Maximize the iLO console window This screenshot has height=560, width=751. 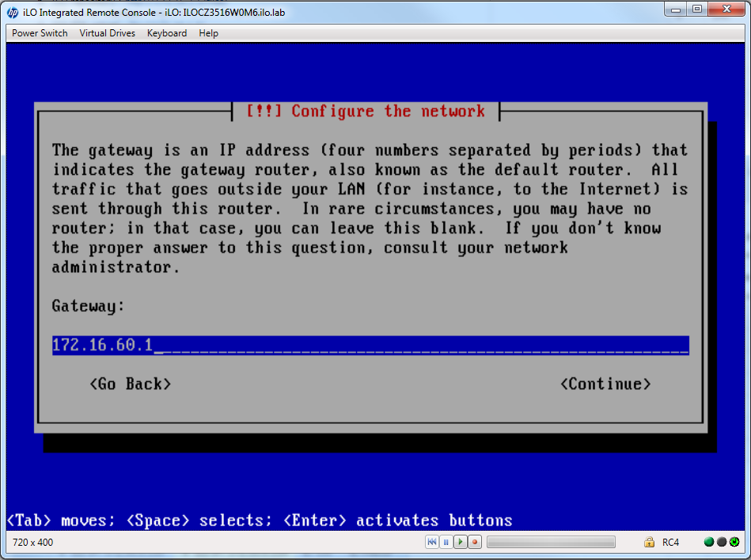click(x=697, y=9)
